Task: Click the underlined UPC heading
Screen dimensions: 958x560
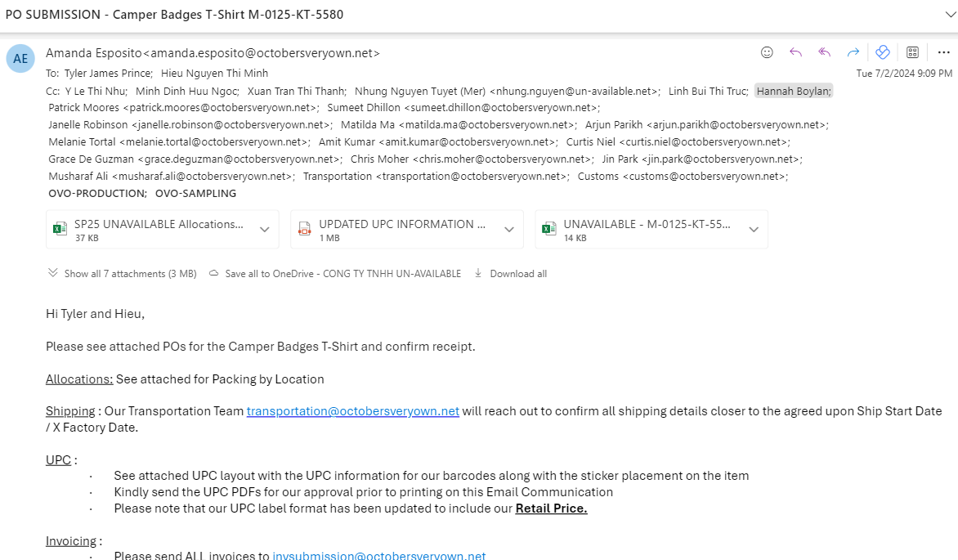Action: point(58,459)
